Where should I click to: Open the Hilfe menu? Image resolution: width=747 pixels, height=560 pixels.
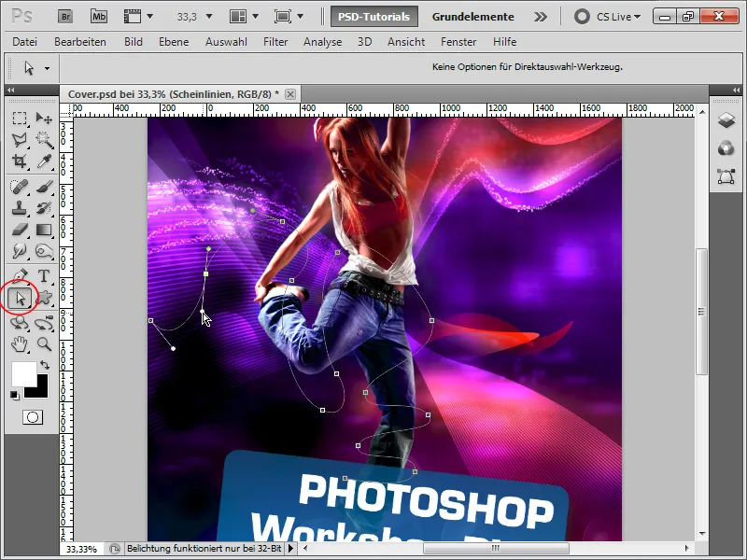(505, 42)
